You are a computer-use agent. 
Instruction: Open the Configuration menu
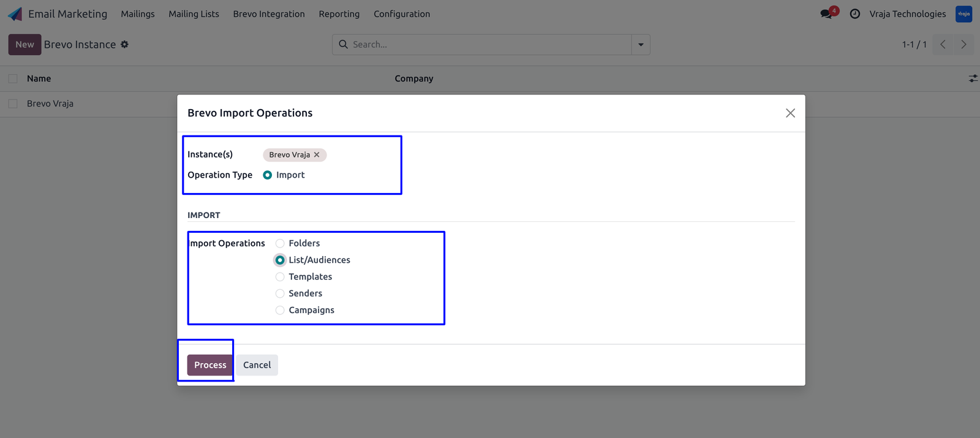(x=402, y=13)
